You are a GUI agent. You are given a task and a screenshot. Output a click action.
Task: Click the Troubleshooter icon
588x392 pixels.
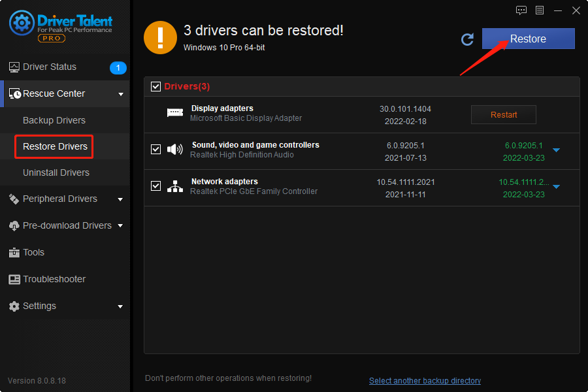(x=14, y=280)
